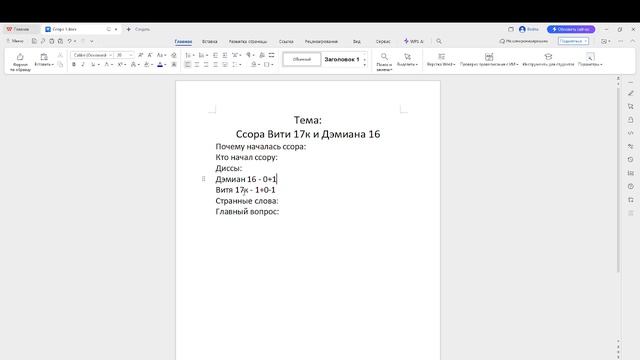Click the Войти sign-in button
Viewport: 640px width, 360px height.
529,29
